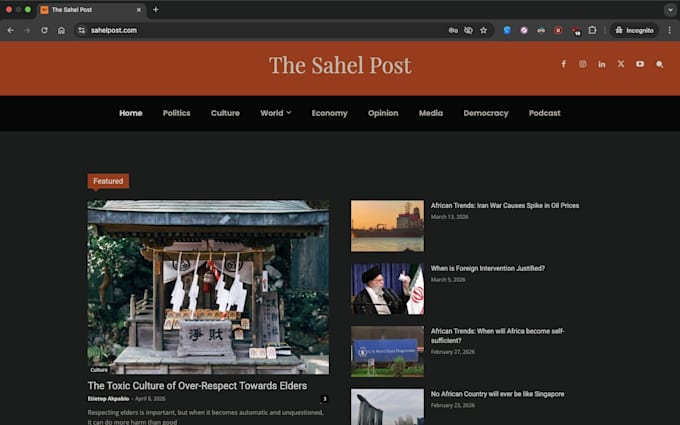This screenshot has width=680, height=425.
Task: Read The Toxic Culture of Over-Respect article
Action: 197,386
